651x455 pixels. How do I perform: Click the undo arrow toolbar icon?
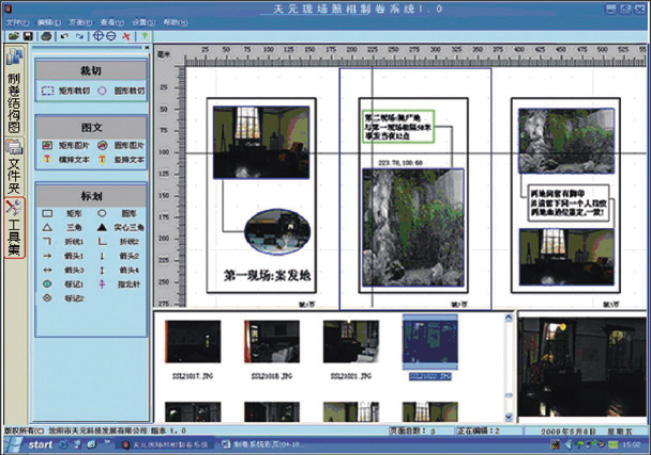(x=64, y=37)
